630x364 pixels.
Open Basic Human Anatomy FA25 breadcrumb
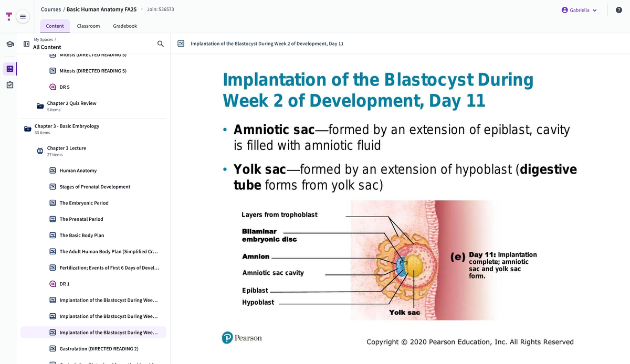[101, 9]
